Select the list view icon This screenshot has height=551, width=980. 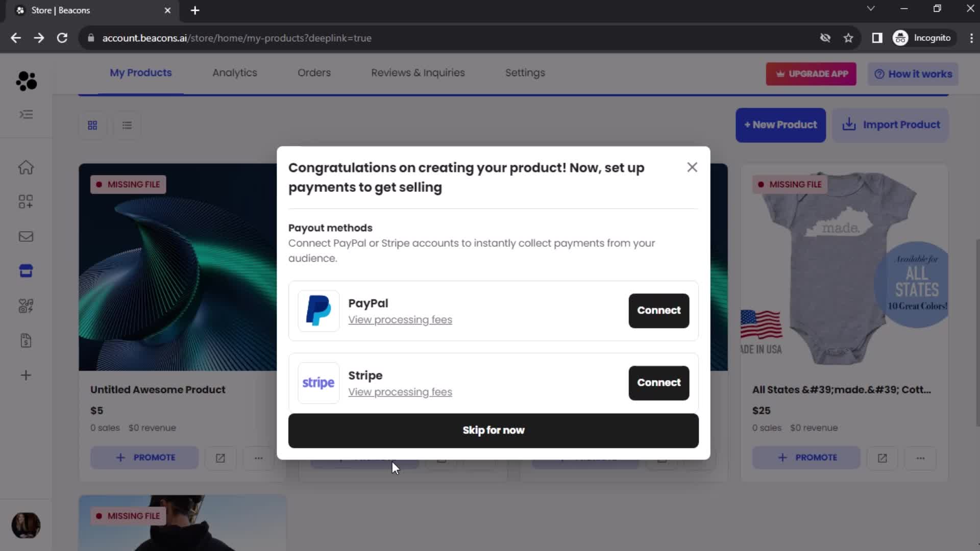(127, 124)
